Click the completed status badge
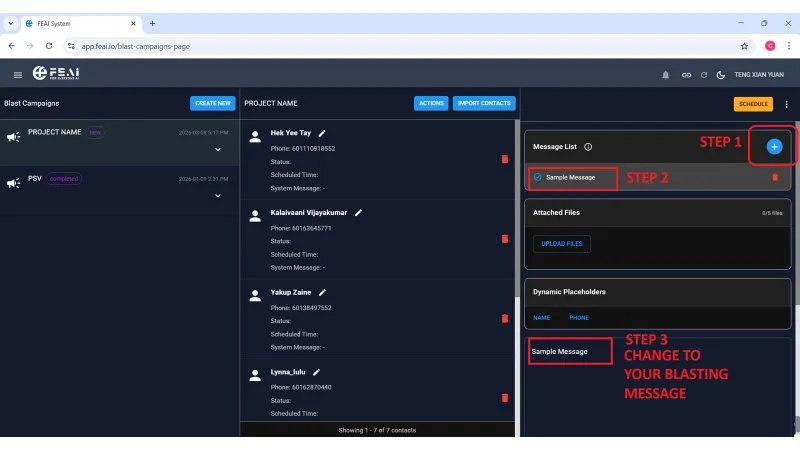Screen dimensions: 800x450 pos(64,179)
